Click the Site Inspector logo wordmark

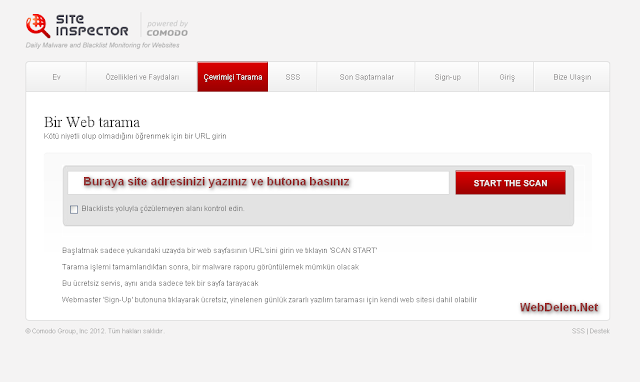[x=92, y=25]
